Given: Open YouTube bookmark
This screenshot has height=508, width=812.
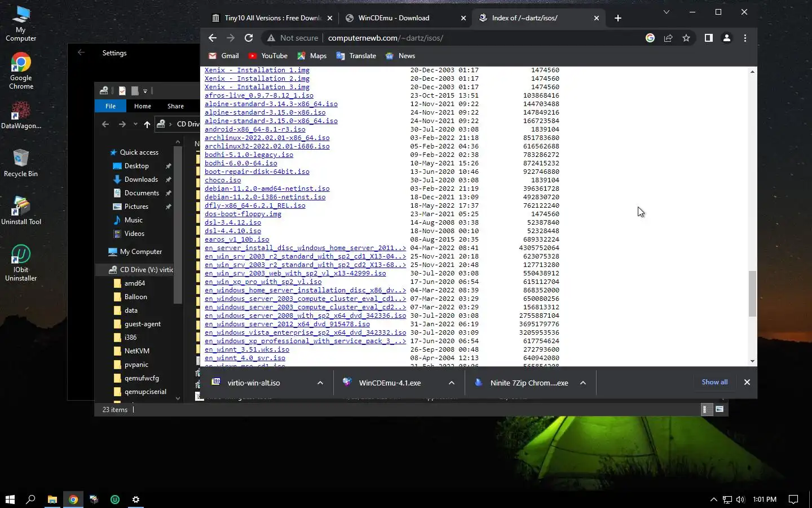Looking at the screenshot, I should tap(268, 56).
